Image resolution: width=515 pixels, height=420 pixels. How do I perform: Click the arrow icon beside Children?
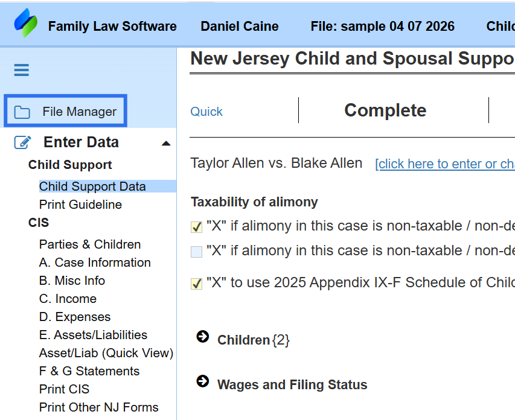click(x=203, y=337)
